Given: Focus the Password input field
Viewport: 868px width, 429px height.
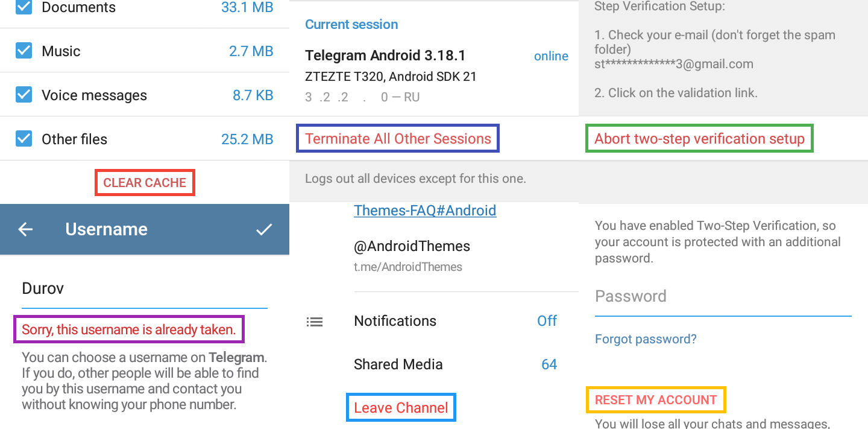Looking at the screenshot, I should [722, 297].
